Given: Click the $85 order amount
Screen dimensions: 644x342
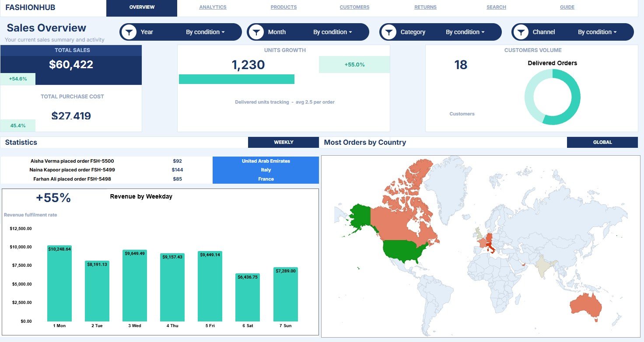Looking at the screenshot, I should (x=177, y=179).
